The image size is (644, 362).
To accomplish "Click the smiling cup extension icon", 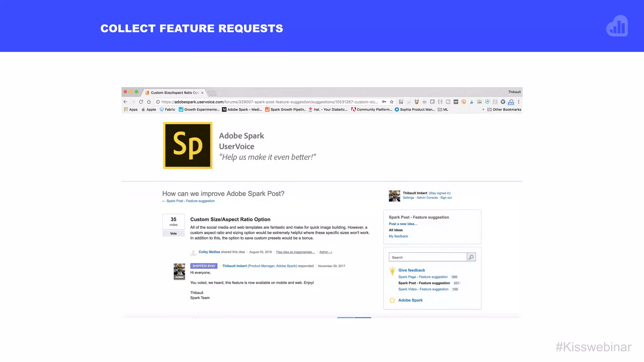I will (x=417, y=102).
